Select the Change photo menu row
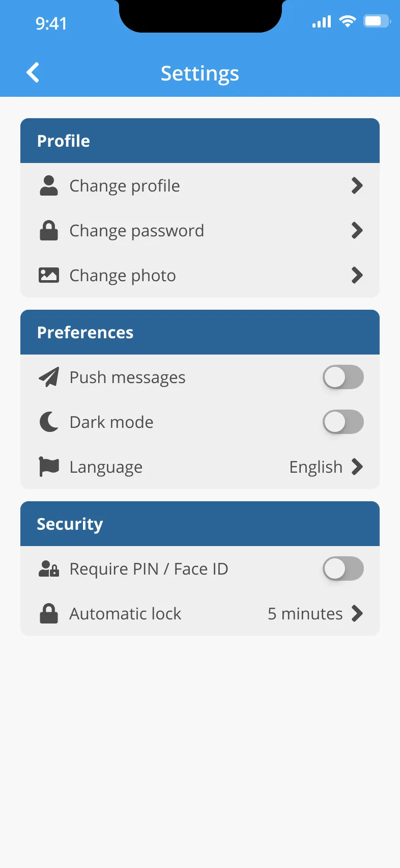 point(200,275)
